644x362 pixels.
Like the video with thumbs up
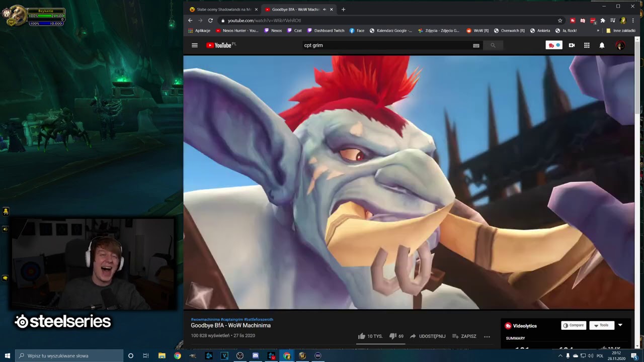370,336
